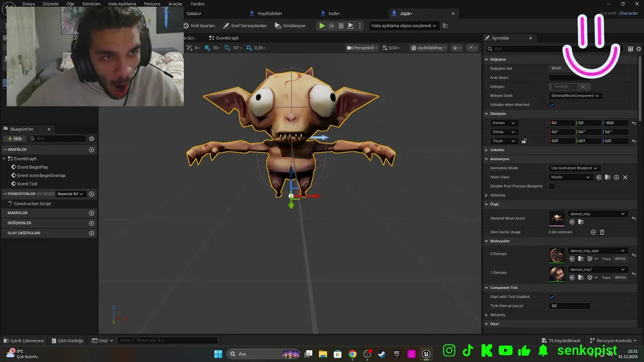Open the Anim Class Hiçbiri dropdown
This screenshot has height=362, width=644.
(571, 177)
